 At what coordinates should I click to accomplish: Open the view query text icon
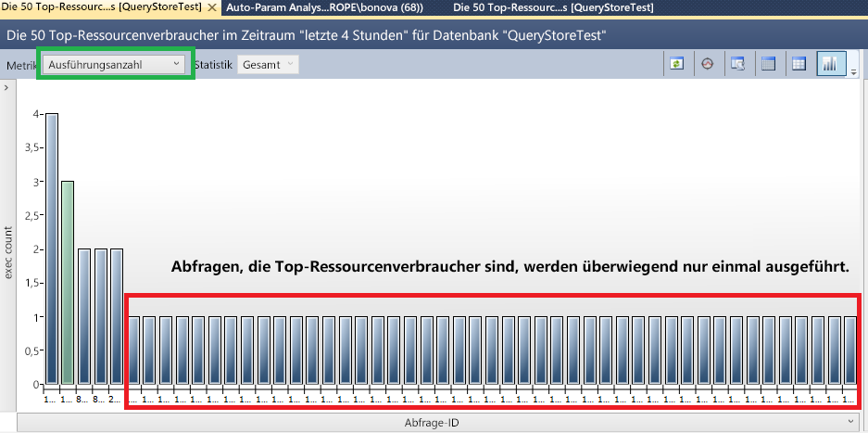pyautogui.click(x=737, y=64)
